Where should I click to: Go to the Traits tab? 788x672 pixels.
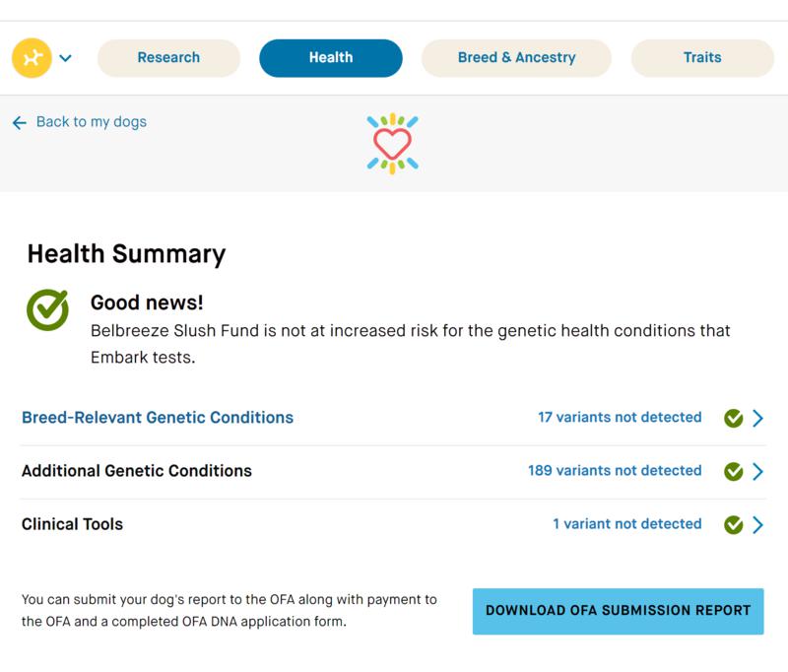point(702,58)
